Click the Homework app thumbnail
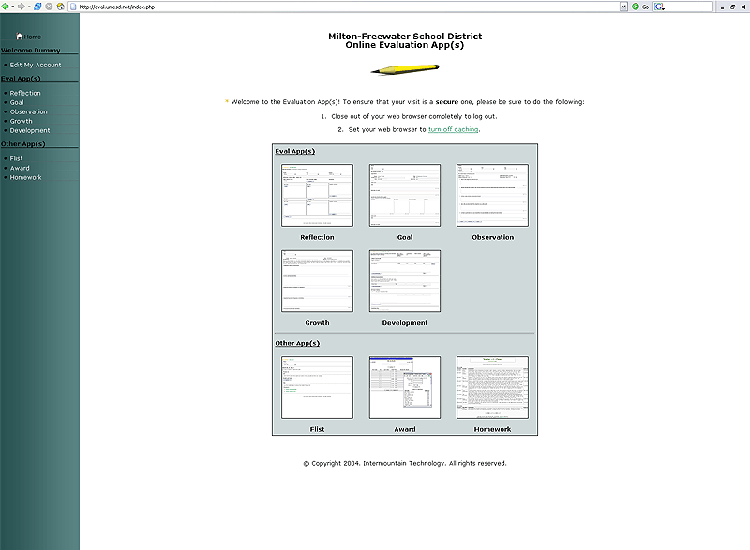 tap(493, 387)
